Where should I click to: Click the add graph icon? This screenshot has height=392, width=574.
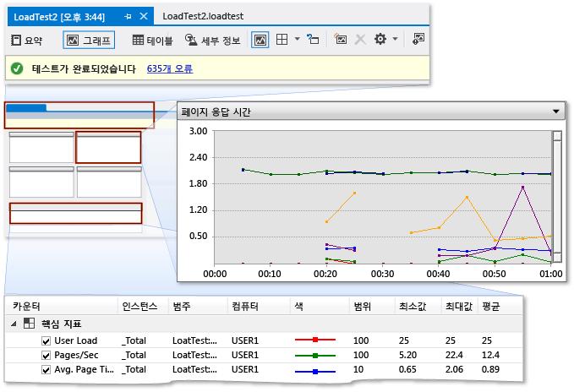pos(341,39)
